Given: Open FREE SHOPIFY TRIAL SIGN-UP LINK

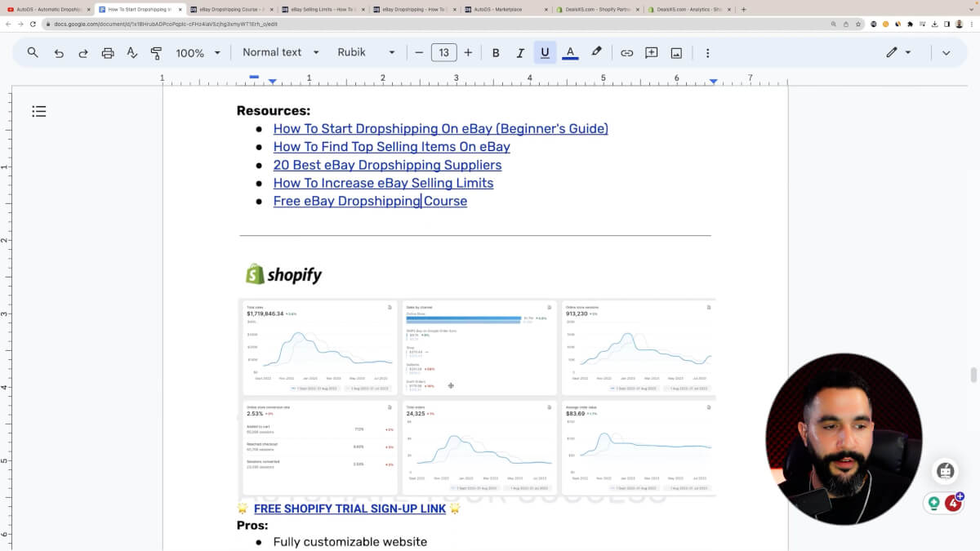Looking at the screenshot, I should coord(350,509).
